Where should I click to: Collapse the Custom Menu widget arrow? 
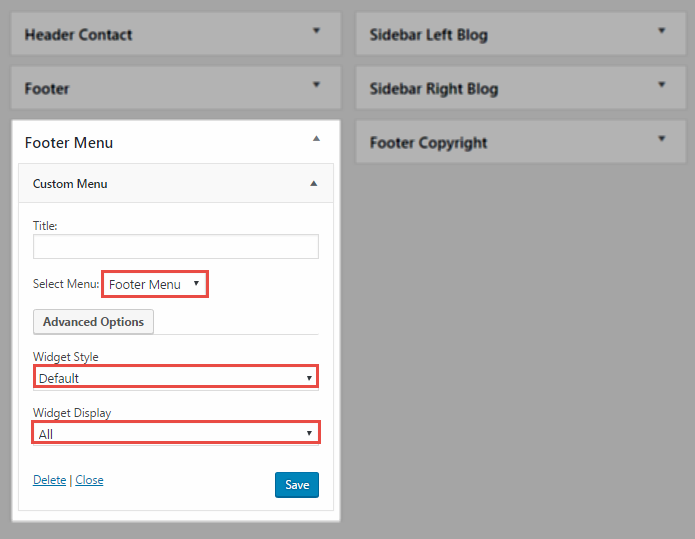[x=314, y=184]
